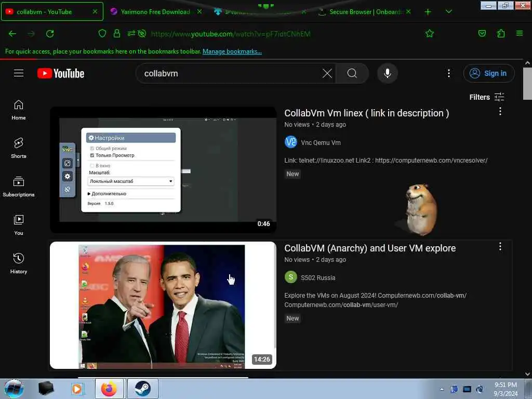The image size is (532, 399).
Task: Select Home in the YouTube sidebar
Action: tap(19, 110)
